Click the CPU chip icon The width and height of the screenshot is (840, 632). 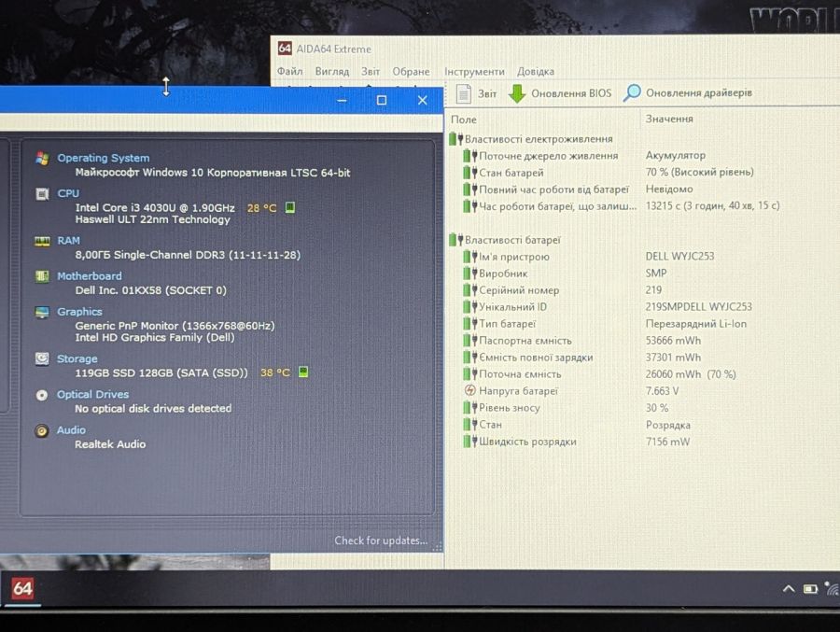point(42,193)
